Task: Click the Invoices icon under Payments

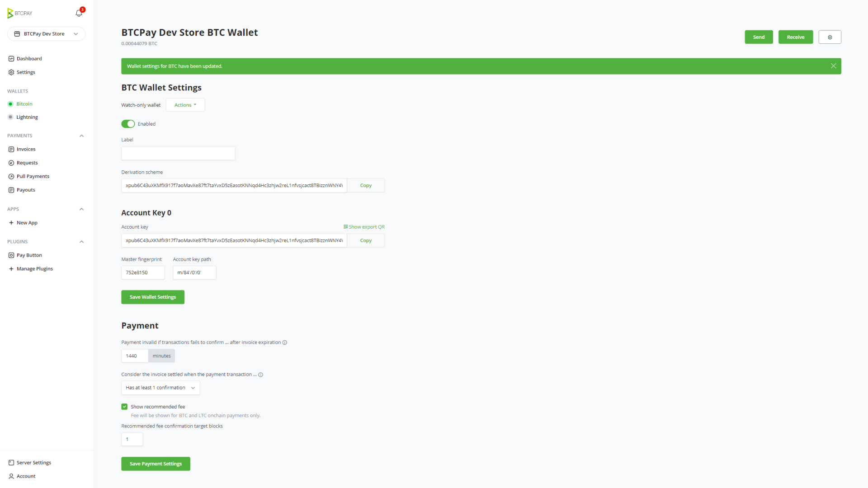Action: click(x=11, y=149)
